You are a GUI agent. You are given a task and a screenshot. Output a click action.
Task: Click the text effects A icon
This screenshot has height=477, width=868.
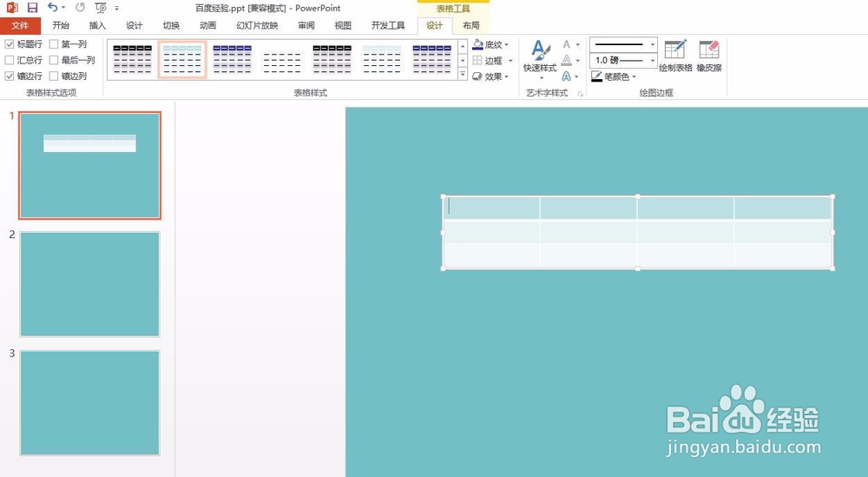(566, 76)
